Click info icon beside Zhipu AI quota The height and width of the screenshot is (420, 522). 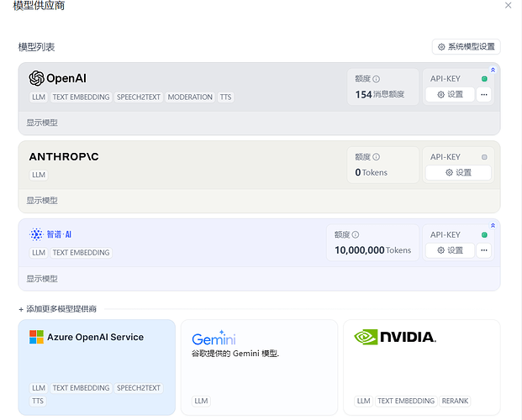[356, 234]
